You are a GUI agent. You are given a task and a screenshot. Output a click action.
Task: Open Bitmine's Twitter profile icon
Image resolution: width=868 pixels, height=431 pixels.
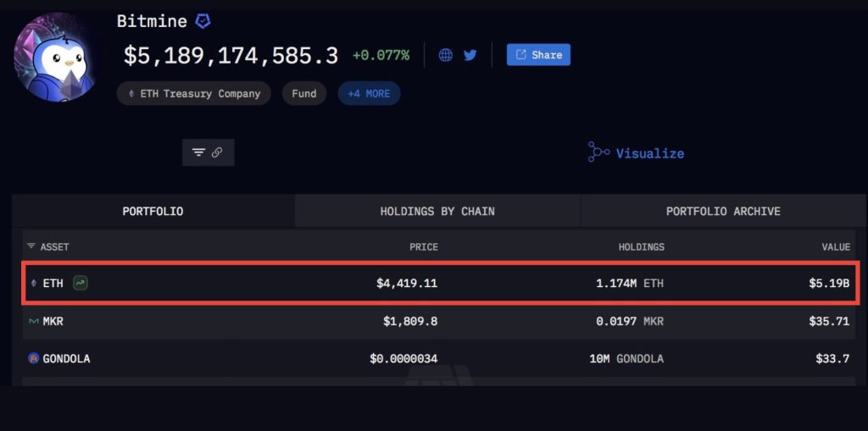470,55
